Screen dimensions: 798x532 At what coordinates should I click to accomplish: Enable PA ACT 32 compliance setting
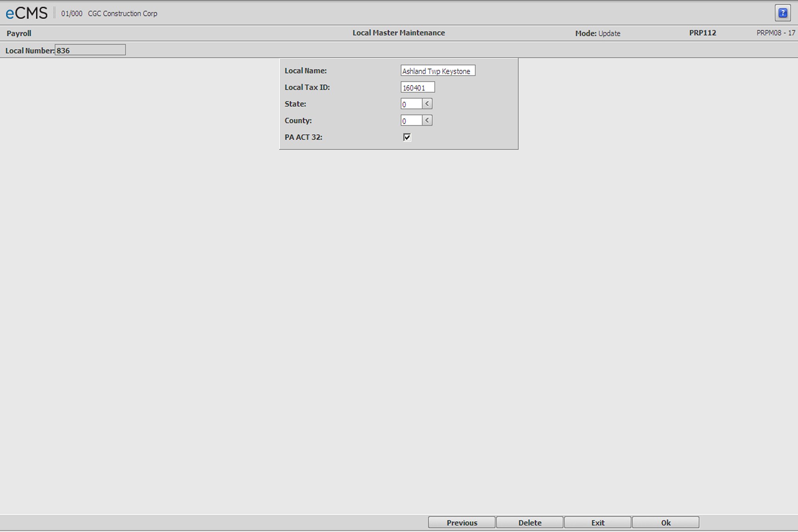pos(406,137)
